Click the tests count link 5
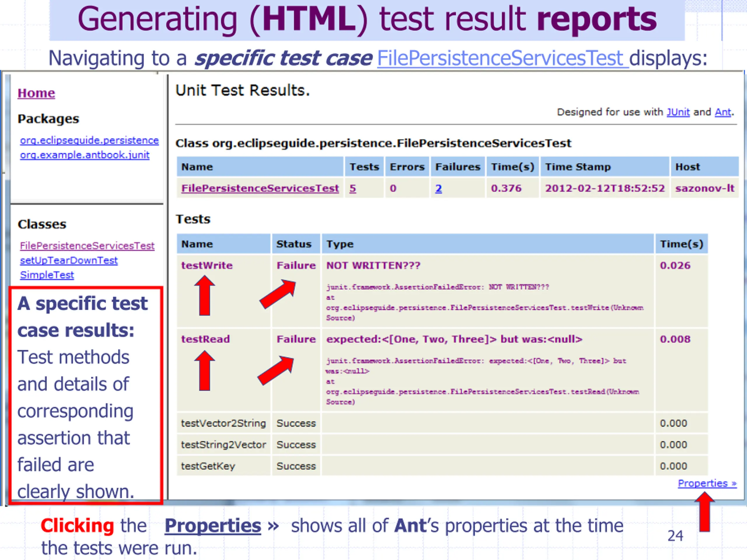747x560 pixels. coord(352,188)
